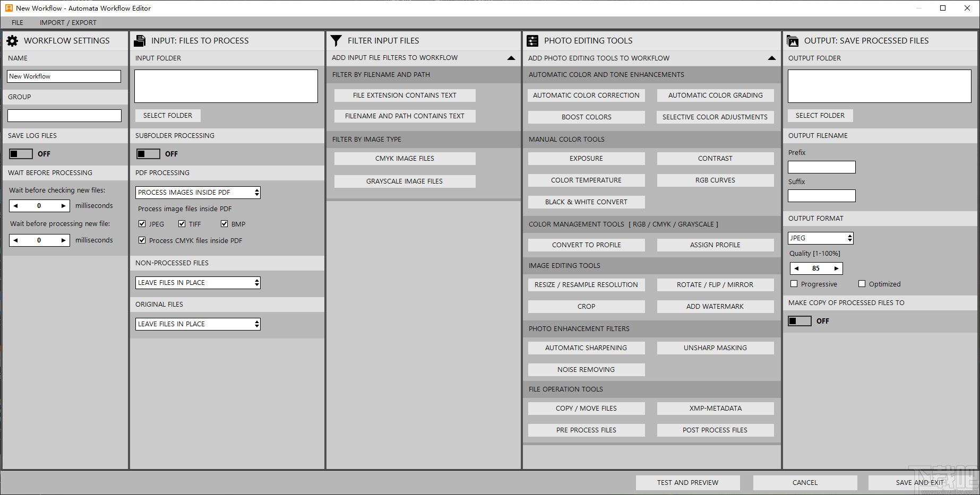Click the Test and Preview button
The image size is (980, 495).
click(x=687, y=482)
